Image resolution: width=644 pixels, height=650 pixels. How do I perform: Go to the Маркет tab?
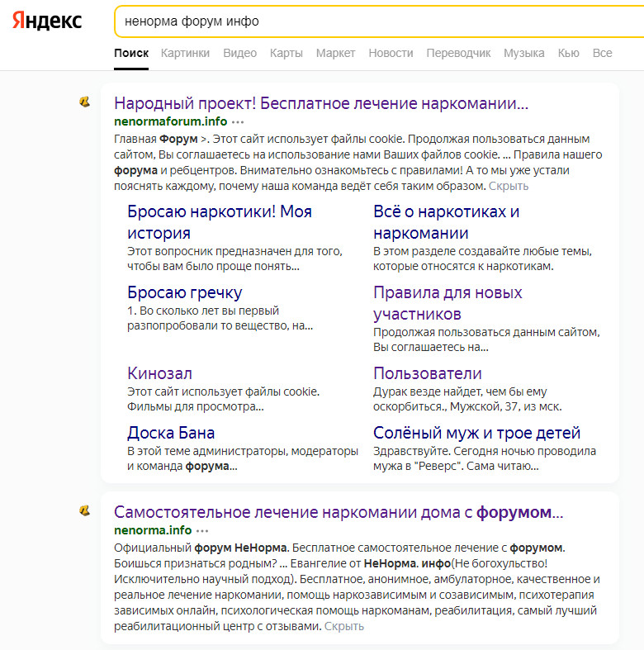[x=335, y=53]
